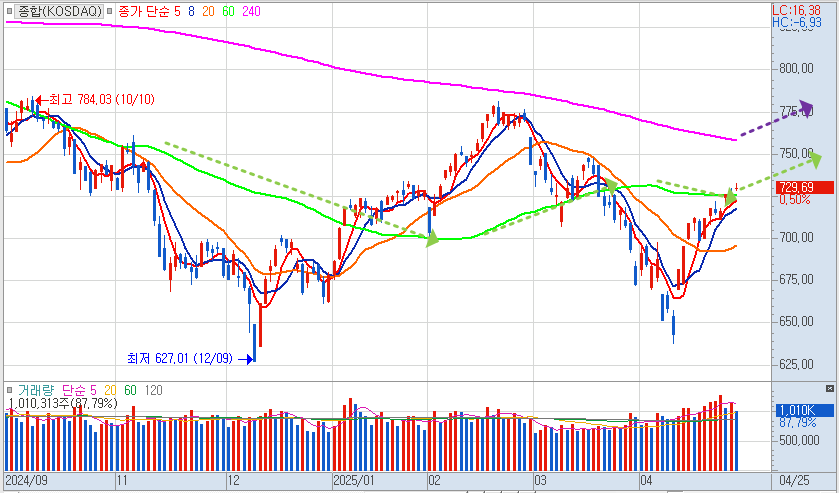Click the 12 month label on date axis
This screenshot has width=839, height=493.
pyautogui.click(x=233, y=480)
